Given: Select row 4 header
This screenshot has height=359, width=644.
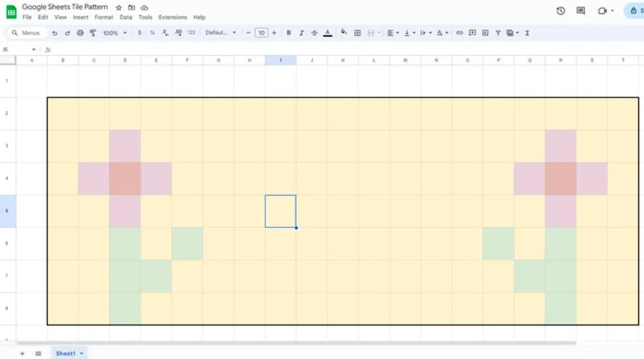Looking at the screenshot, I should [8, 178].
